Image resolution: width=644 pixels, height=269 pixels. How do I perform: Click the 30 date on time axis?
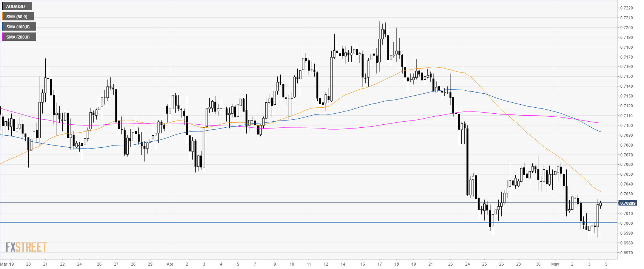[538, 264]
